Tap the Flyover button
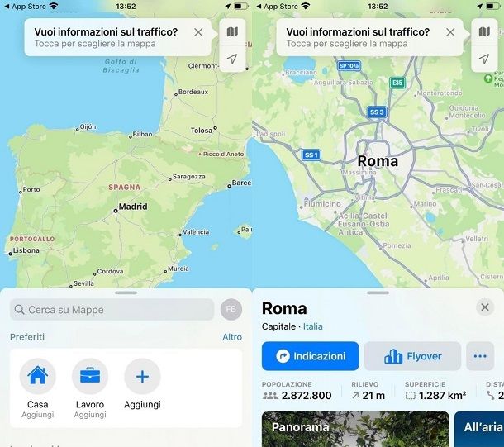Viewport: 504px width, 447px height. click(x=413, y=356)
